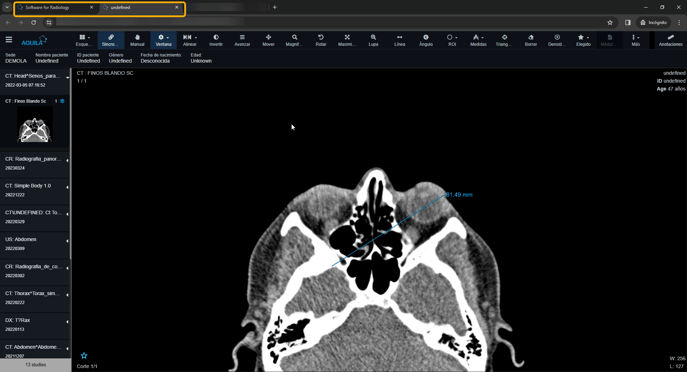The image size is (687, 372).
Task: Expand the US Abdomen study
Action: pyautogui.click(x=67, y=241)
